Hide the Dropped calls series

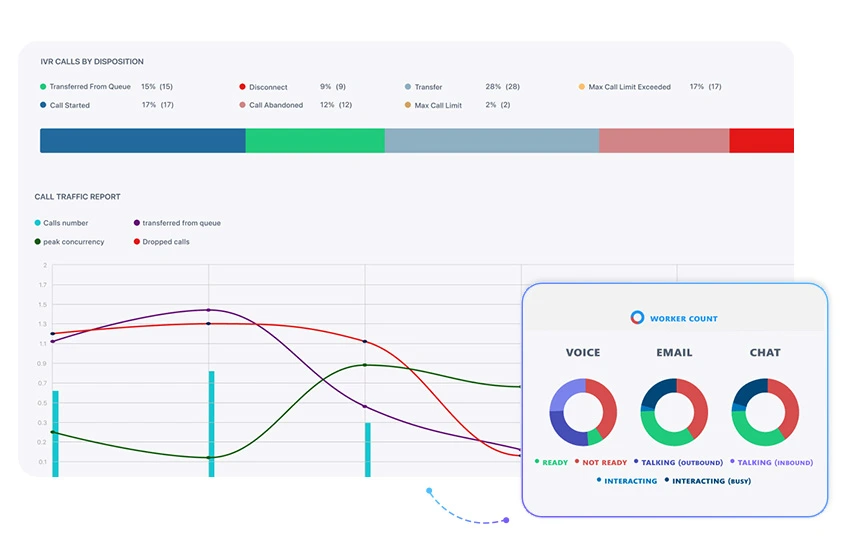click(x=165, y=242)
